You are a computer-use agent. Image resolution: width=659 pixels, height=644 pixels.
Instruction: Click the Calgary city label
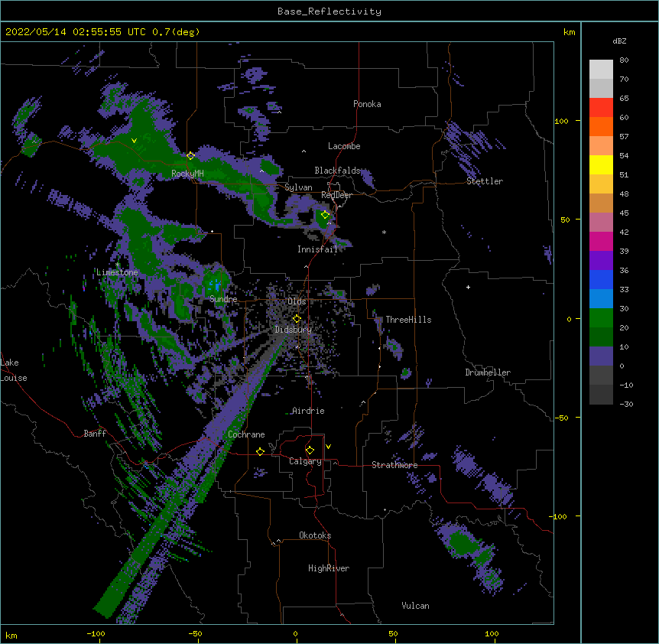tap(305, 461)
